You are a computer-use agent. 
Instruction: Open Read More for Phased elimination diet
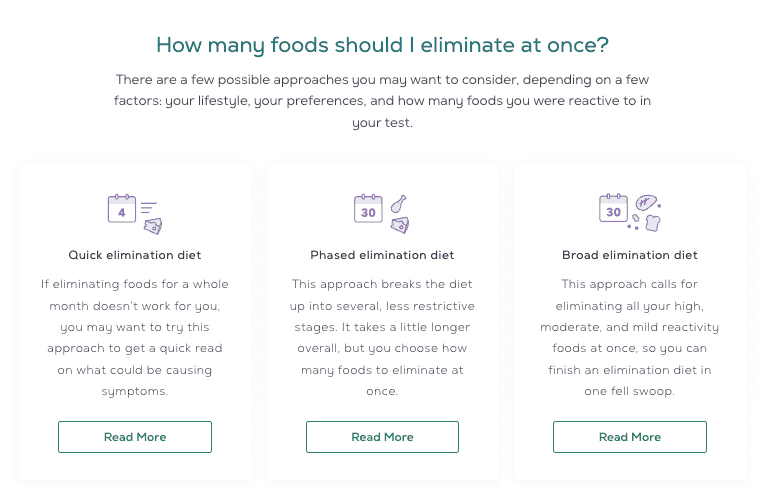click(x=382, y=437)
